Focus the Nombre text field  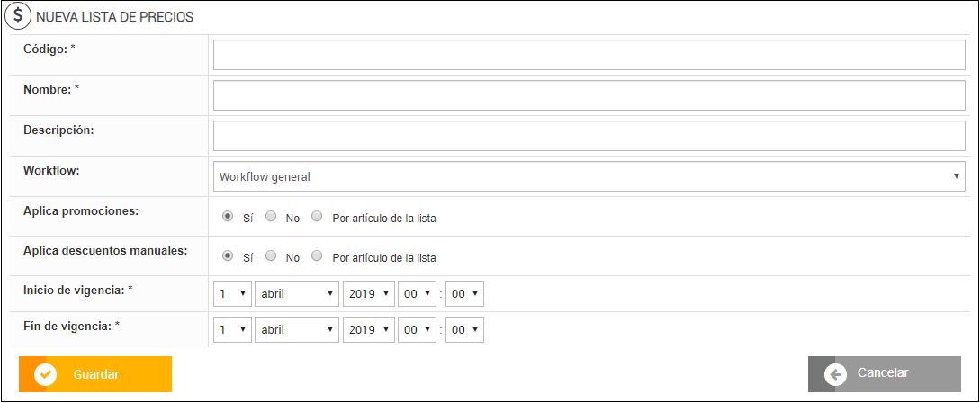click(589, 95)
